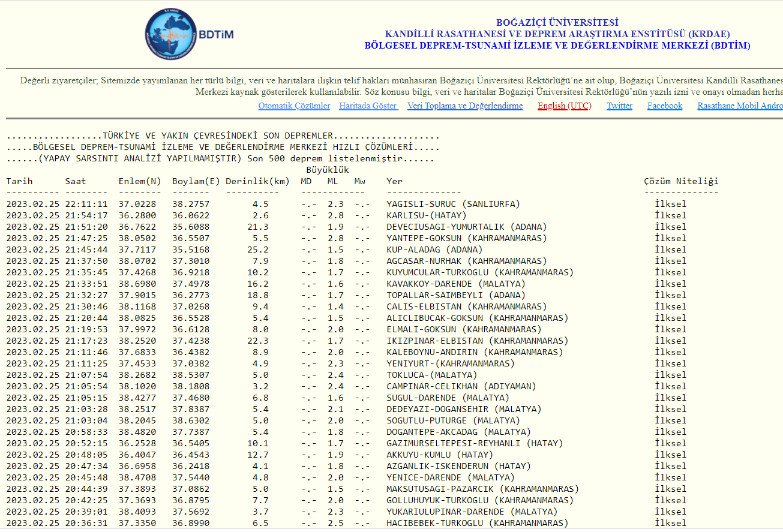Select KUP-ALADAG (ADANA) location text

pos(434,250)
